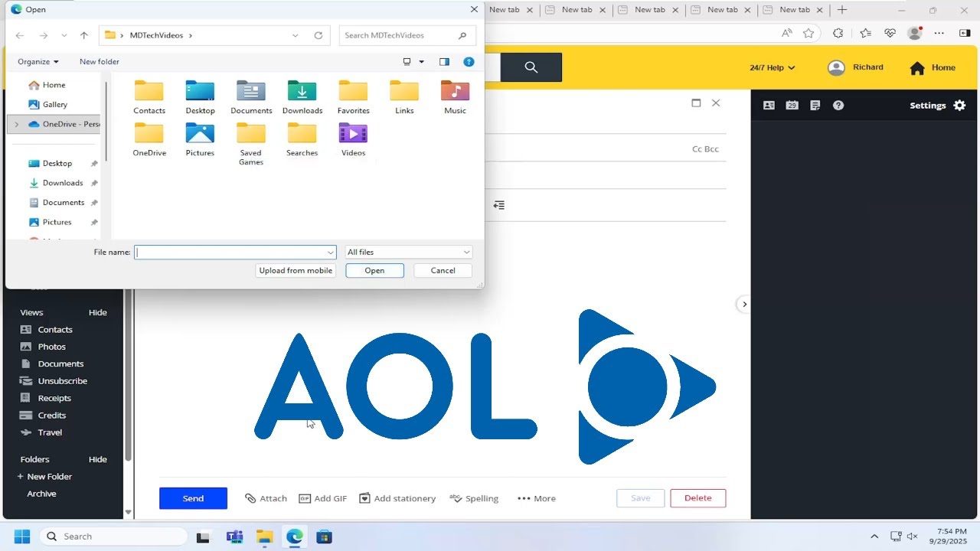Open the 24/7 Help dropdown
980x551 pixels.
pyautogui.click(x=772, y=67)
